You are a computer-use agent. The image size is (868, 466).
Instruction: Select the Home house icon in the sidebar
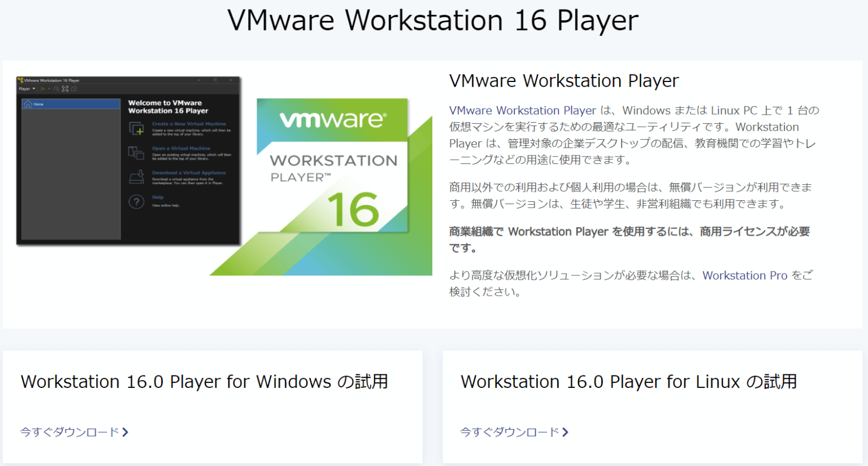(28, 104)
